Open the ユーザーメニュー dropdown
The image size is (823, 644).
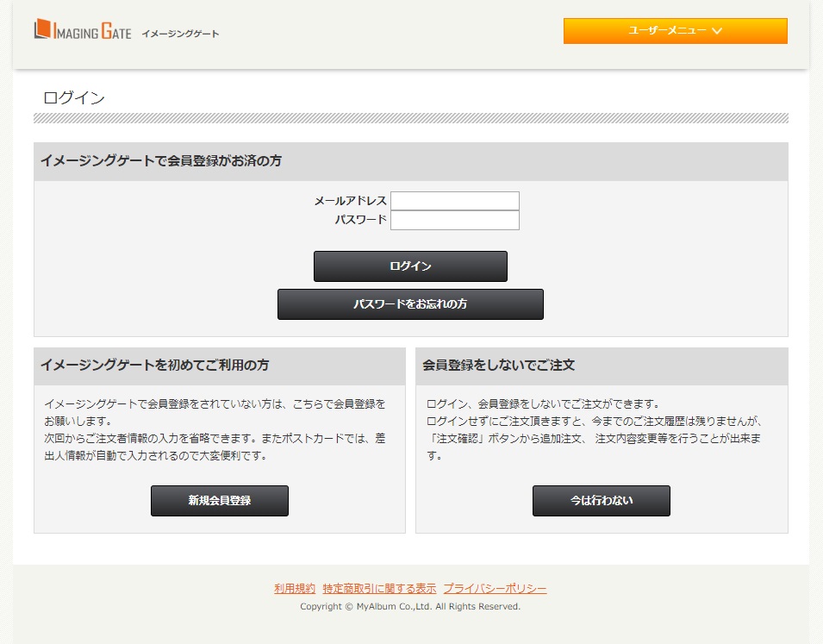pos(675,31)
